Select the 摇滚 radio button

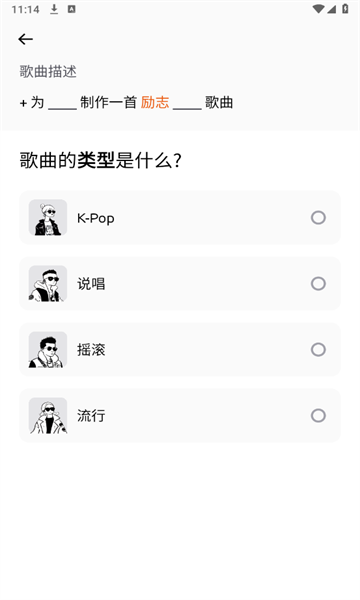[318, 349]
